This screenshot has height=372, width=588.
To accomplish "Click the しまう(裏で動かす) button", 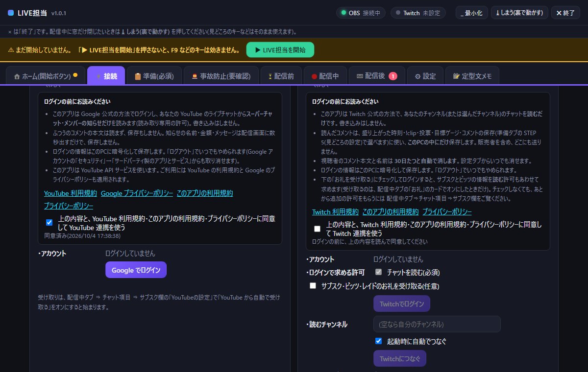I will 519,13.
